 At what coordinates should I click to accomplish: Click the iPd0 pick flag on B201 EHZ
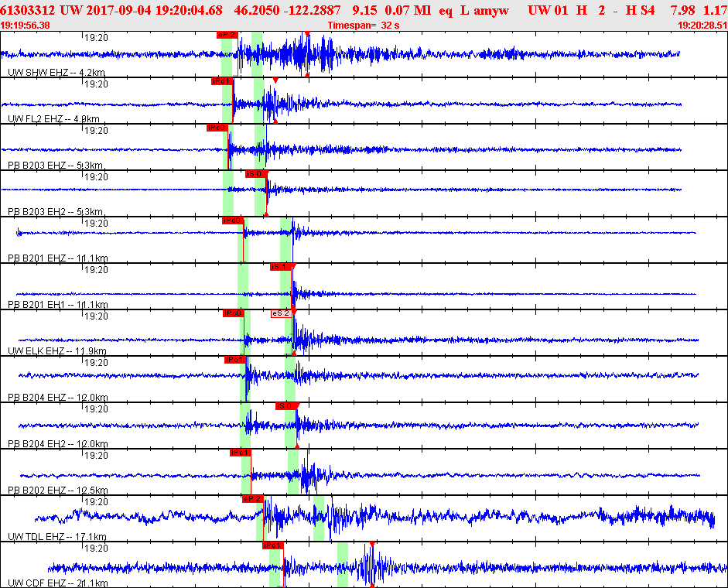(x=233, y=220)
